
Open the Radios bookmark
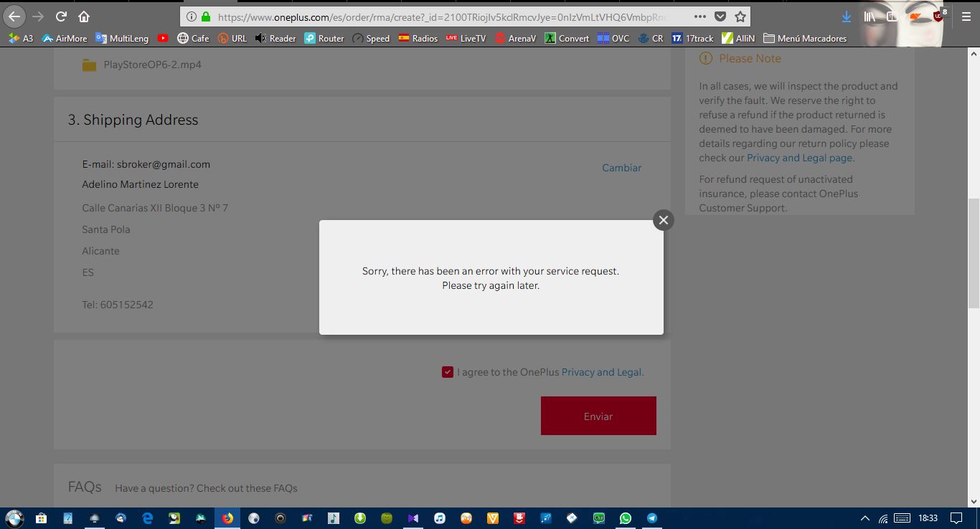point(418,38)
